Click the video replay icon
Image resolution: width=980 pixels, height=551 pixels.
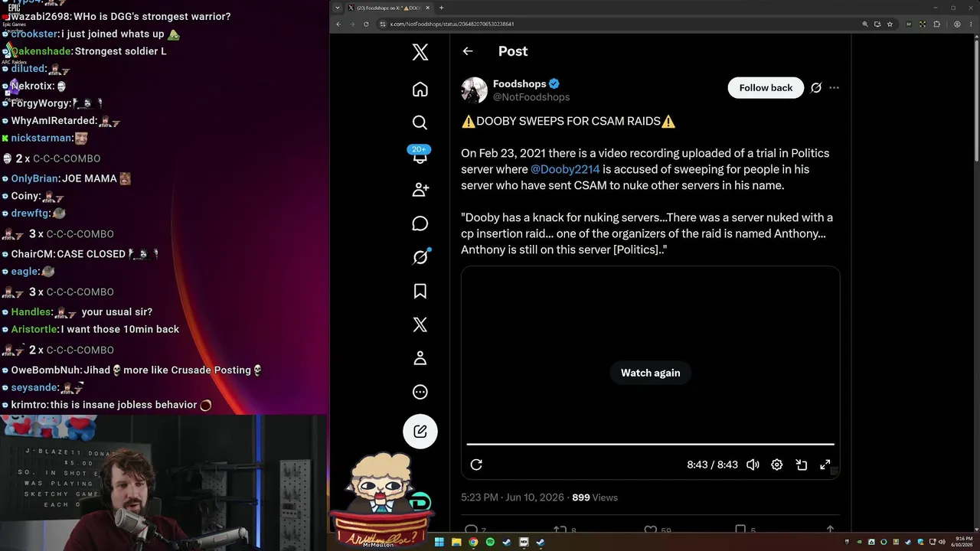[476, 465]
